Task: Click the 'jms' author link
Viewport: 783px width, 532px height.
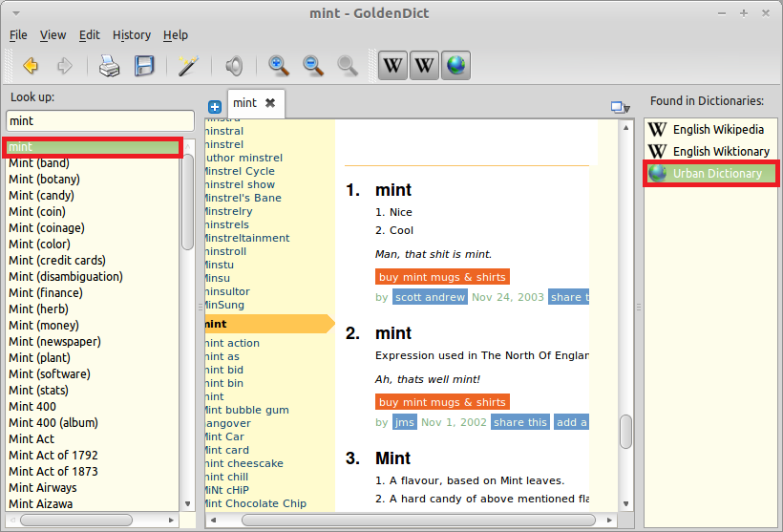Action: pos(405,422)
